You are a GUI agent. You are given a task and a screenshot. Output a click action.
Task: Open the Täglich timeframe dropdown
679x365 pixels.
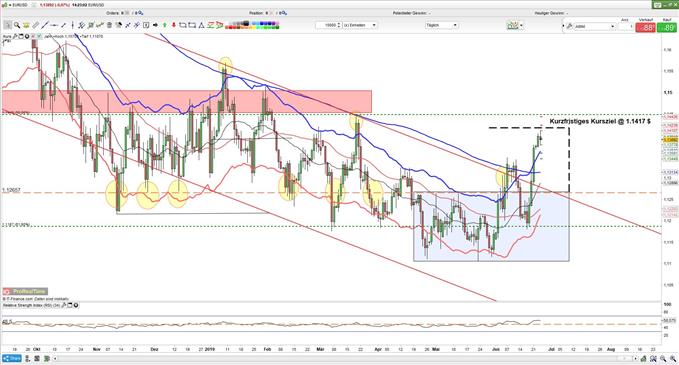click(441, 25)
